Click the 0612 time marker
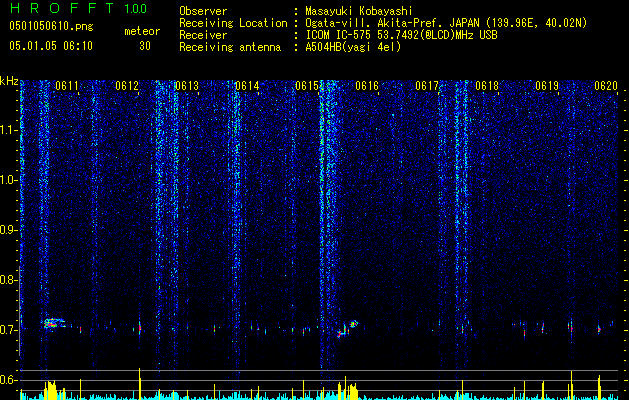Image resolution: width=629 pixels, height=400 pixels. [127, 86]
